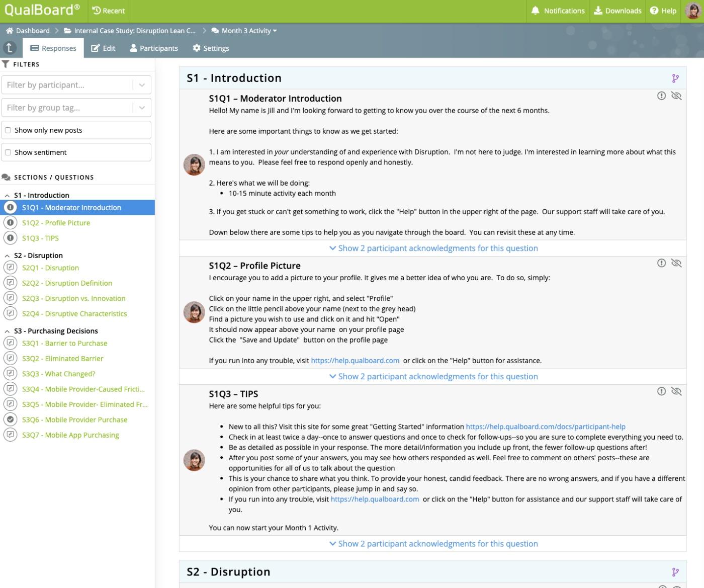The height and width of the screenshot is (588, 704).
Task: Click the status icon beside S3Q6 Mobile Provider Purchase
Action: pos(11,419)
